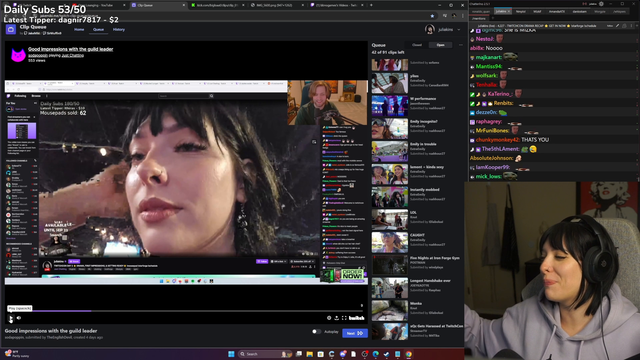Image resolution: width=640 pixels, height=360 pixels.
Task: Open the weather widget Partly sunny
Action: (16, 353)
